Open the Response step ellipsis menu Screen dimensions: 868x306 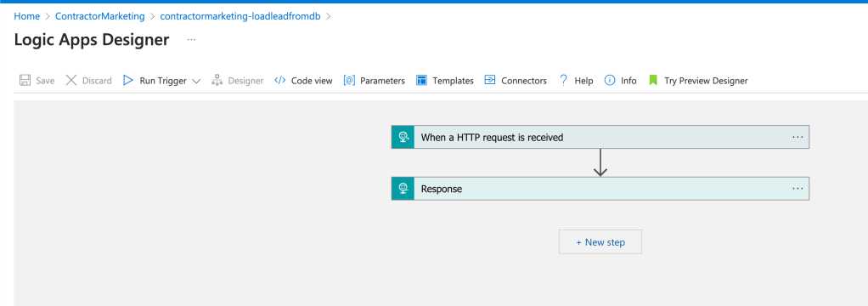point(798,188)
